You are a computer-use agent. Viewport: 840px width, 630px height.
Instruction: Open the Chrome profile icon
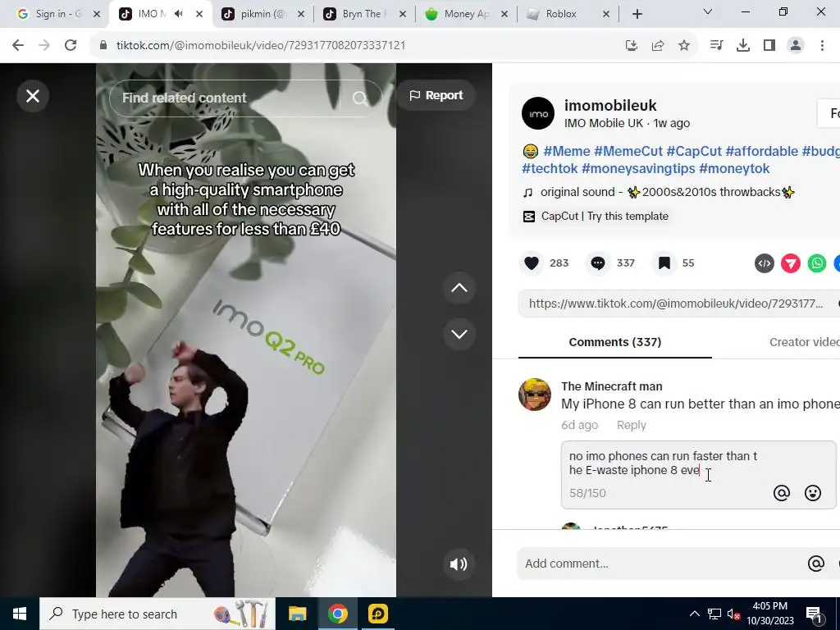796,46
